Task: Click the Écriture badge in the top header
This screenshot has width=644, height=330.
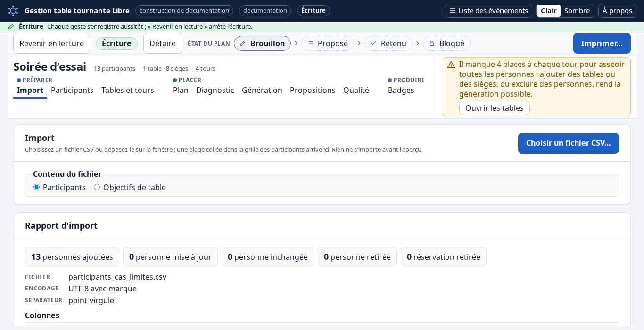Action: tap(314, 10)
